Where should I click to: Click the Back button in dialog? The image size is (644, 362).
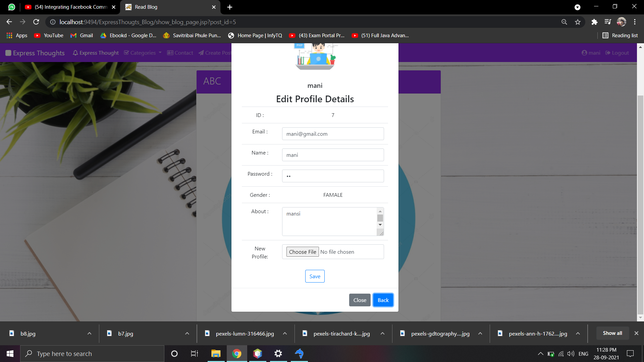[x=383, y=300]
